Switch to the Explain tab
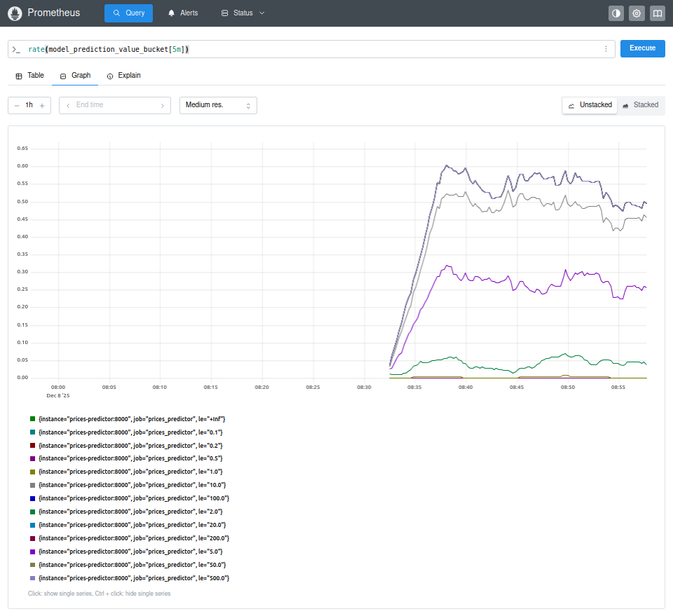Viewport: 673px width, 616px height. pyautogui.click(x=123, y=76)
